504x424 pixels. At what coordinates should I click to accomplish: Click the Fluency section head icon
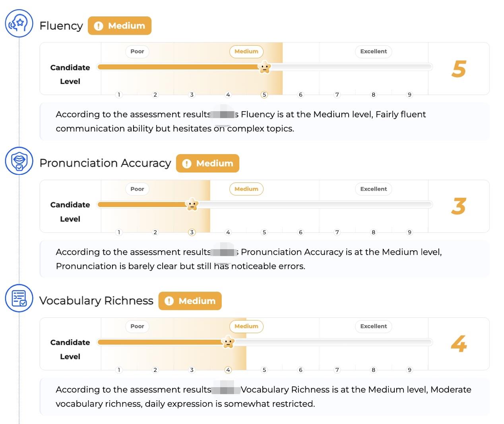[19, 23]
